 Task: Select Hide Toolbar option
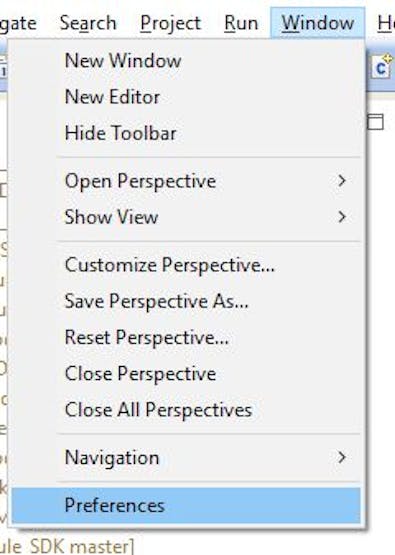186,133
